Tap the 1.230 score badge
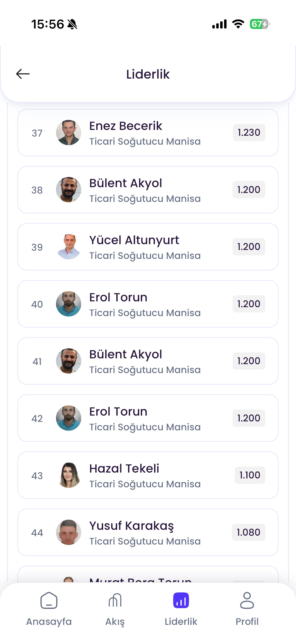296x644 pixels. point(249,132)
